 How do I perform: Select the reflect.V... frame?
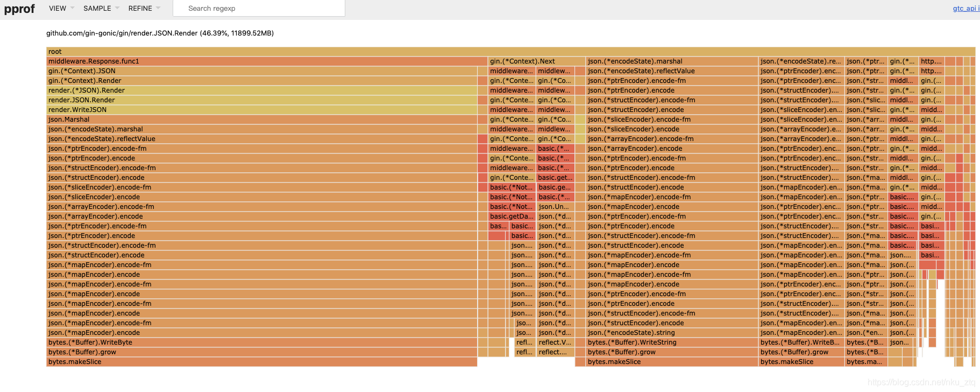point(556,342)
